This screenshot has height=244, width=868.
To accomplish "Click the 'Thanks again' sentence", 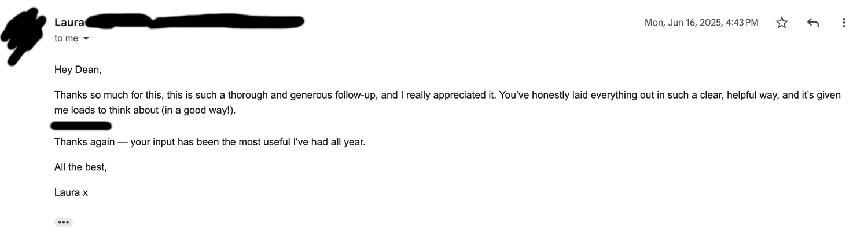I will click(x=84, y=141).
